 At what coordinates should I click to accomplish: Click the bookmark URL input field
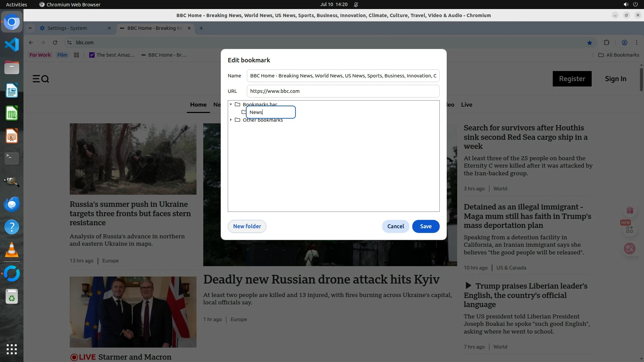(x=343, y=91)
